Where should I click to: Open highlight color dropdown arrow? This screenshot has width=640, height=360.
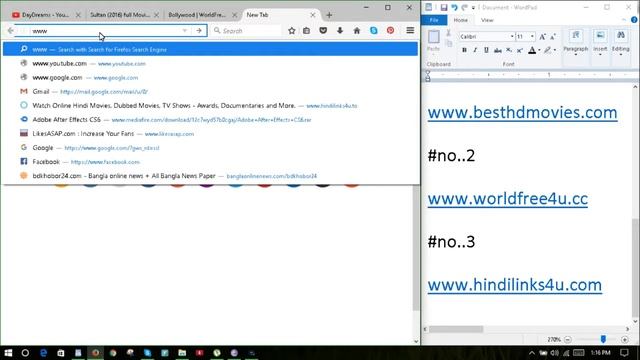point(555,50)
